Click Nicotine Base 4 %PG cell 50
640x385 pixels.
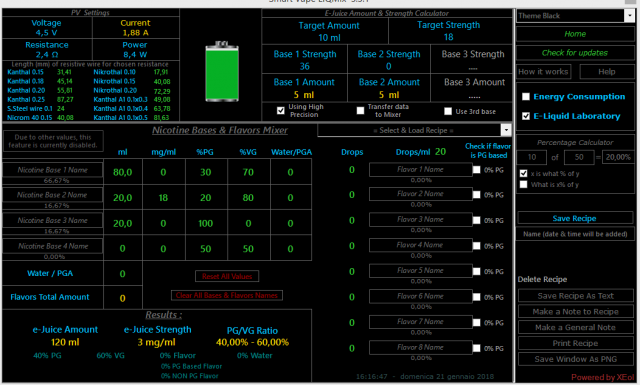tap(206, 249)
